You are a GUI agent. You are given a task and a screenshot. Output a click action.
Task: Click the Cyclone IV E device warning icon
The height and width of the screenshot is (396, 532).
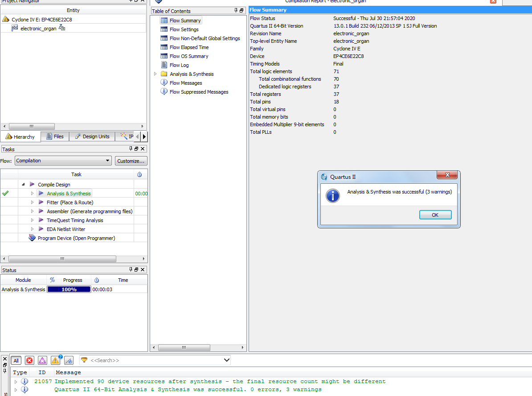tap(6, 19)
